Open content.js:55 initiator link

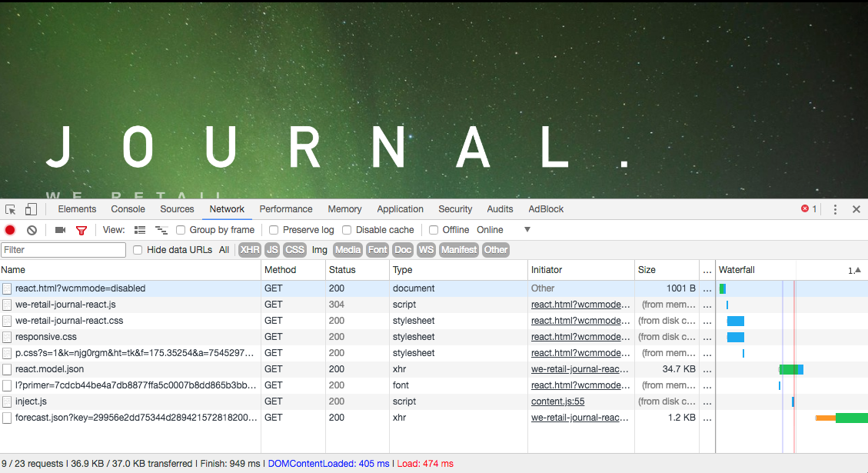557,401
